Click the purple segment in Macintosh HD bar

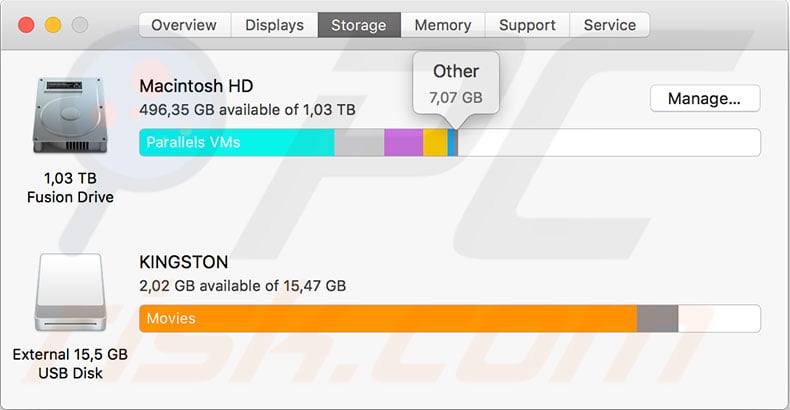(403, 143)
